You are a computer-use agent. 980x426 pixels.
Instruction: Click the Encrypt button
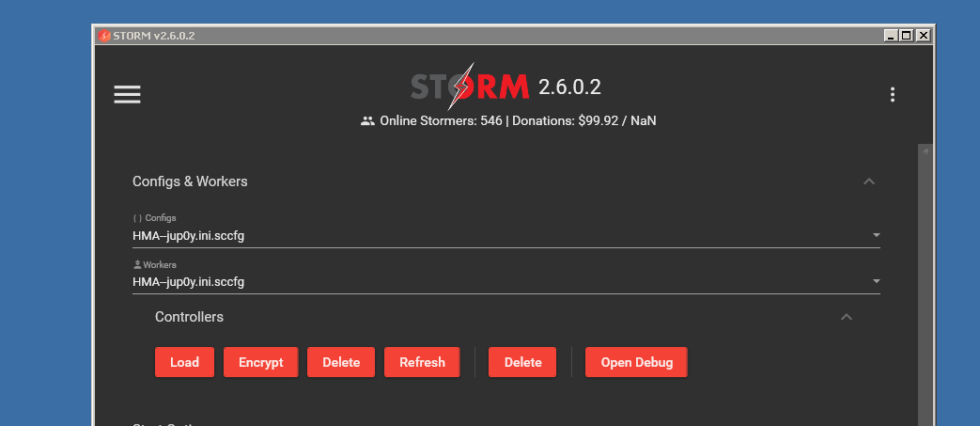pyautogui.click(x=260, y=362)
